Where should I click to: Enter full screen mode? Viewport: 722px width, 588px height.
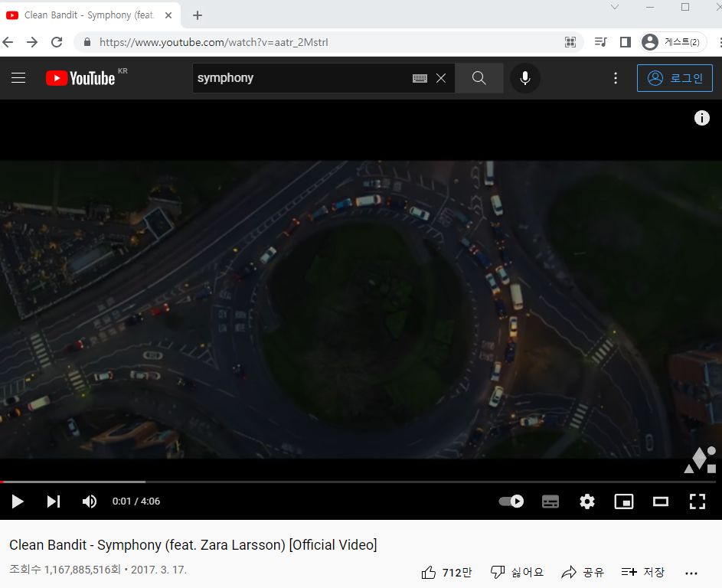click(697, 501)
